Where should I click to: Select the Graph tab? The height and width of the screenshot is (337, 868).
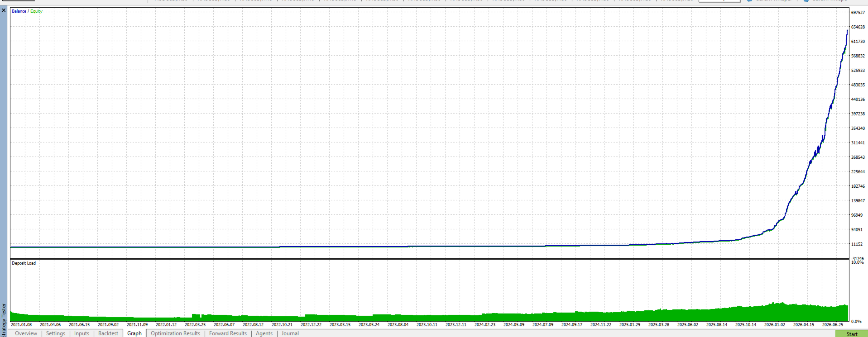click(x=134, y=333)
